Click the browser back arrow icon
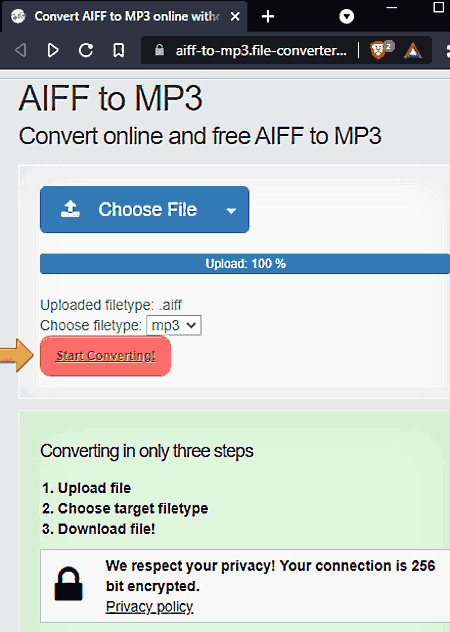Viewport: 450px width, 632px height. (21, 51)
